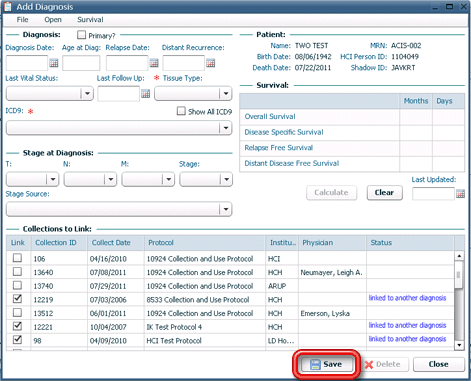Toggle the Primary? checkbox
The width and height of the screenshot is (471, 381).
tap(81, 35)
